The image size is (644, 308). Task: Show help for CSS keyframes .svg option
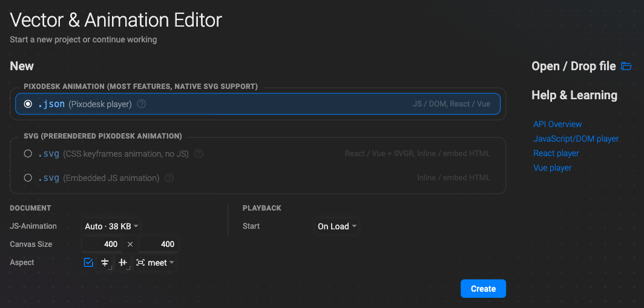click(x=199, y=154)
